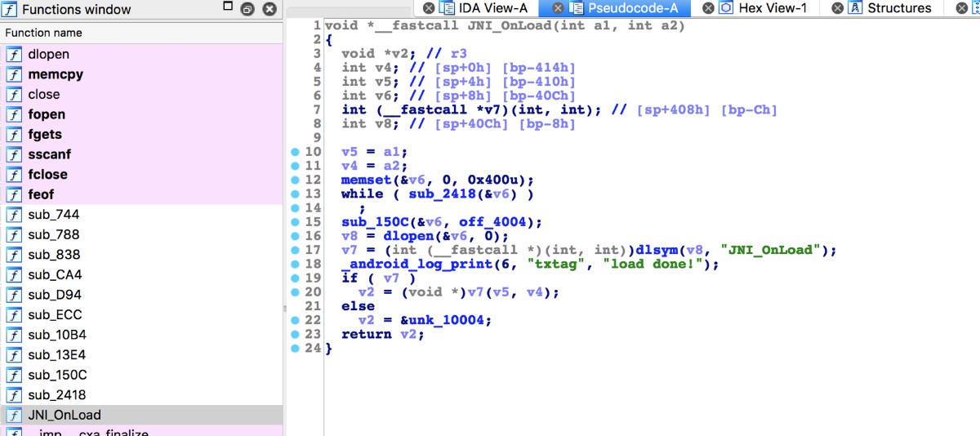Close the Functions window panel
The width and height of the screenshot is (980, 436).
(269, 9)
